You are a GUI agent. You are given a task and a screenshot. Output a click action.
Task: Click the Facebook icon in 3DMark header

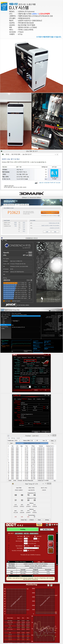[x=61, y=201]
